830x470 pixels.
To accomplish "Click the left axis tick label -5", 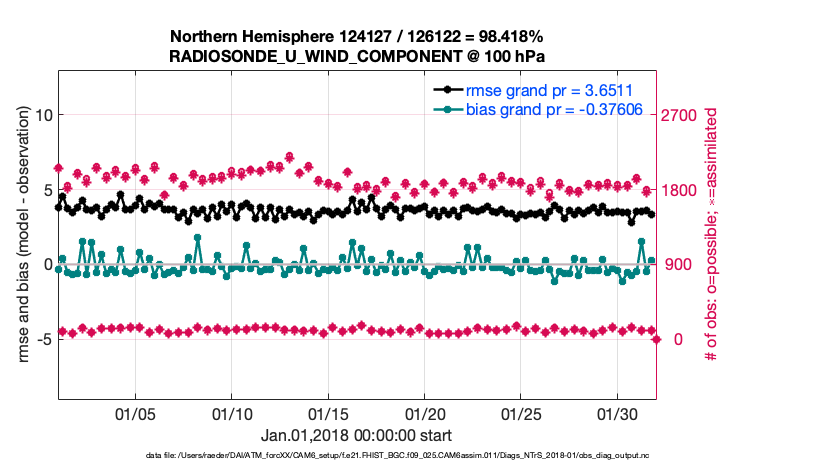I will coord(43,340).
